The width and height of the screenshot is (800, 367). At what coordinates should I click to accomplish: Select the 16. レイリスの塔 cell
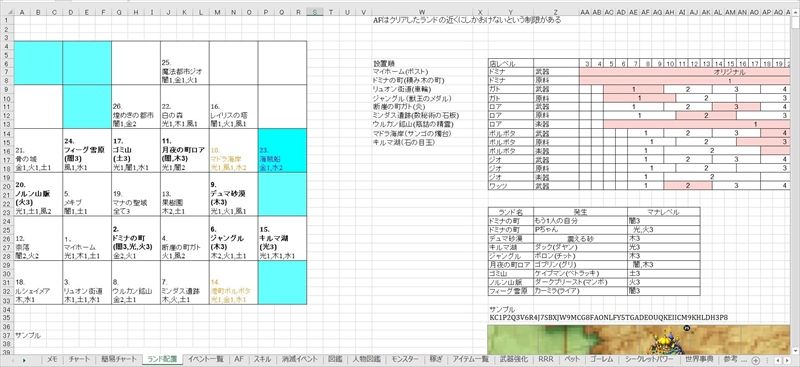coord(233,107)
